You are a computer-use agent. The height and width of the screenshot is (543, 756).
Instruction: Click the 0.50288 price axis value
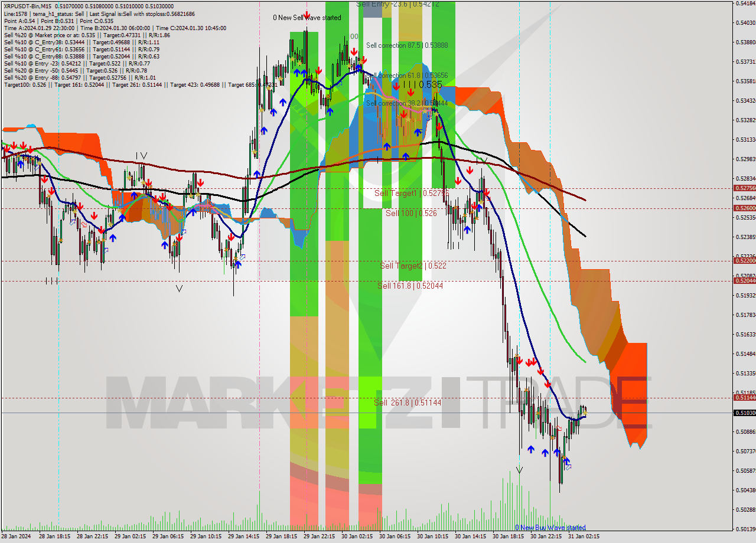[746, 510]
